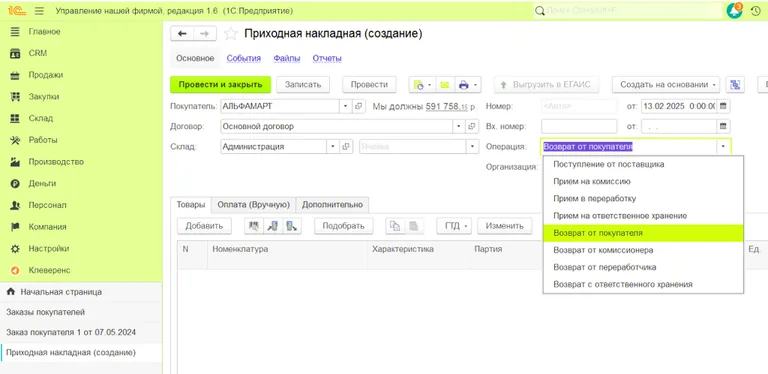Expand the Ячейка dropdown arrow
Image resolution: width=768 pixels, height=374 pixels.
473,146
